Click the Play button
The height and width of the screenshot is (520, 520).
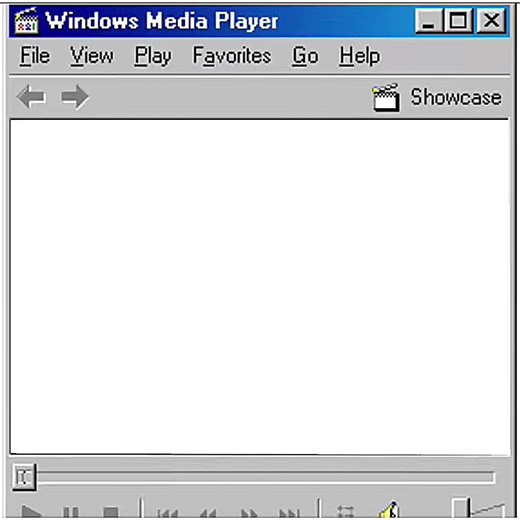coord(31,512)
